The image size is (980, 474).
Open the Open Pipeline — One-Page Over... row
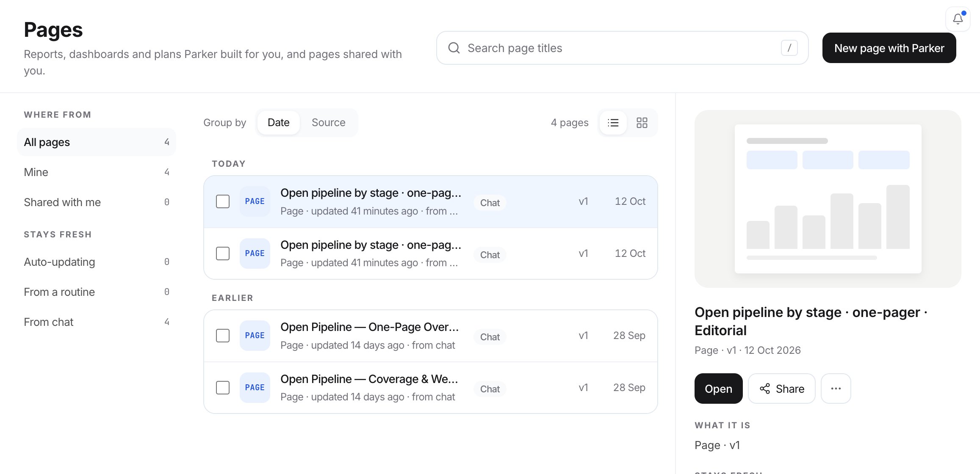point(430,336)
